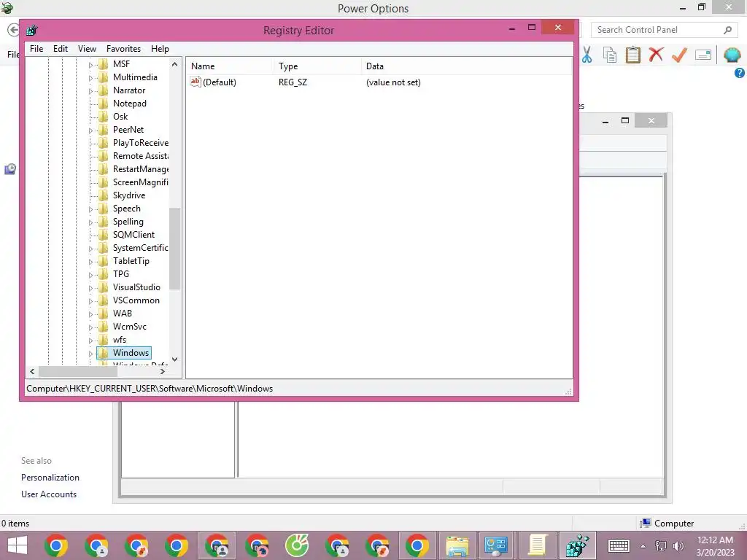Image resolution: width=747 pixels, height=560 pixels.
Task: Open the Favorites menu in Registry Editor
Action: [123, 49]
